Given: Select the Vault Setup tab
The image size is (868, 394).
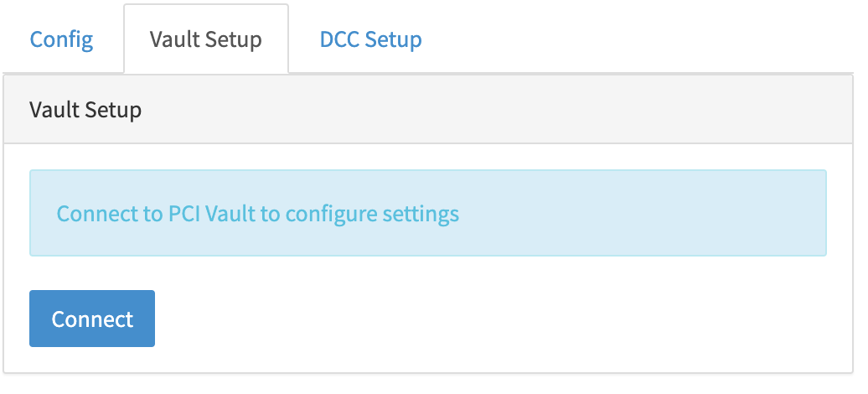Looking at the screenshot, I should (205, 39).
